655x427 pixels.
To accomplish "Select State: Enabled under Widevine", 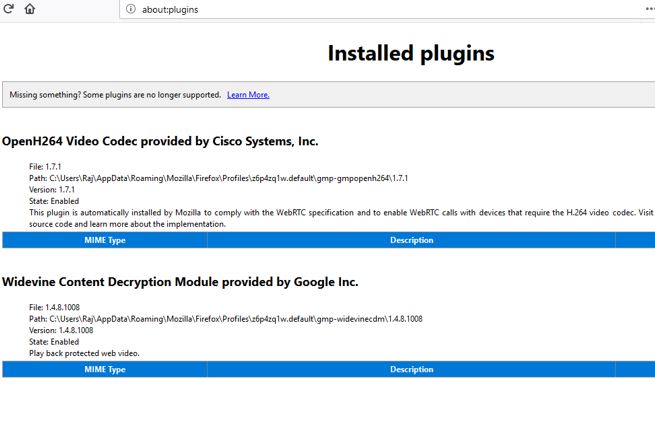I will [54, 342].
